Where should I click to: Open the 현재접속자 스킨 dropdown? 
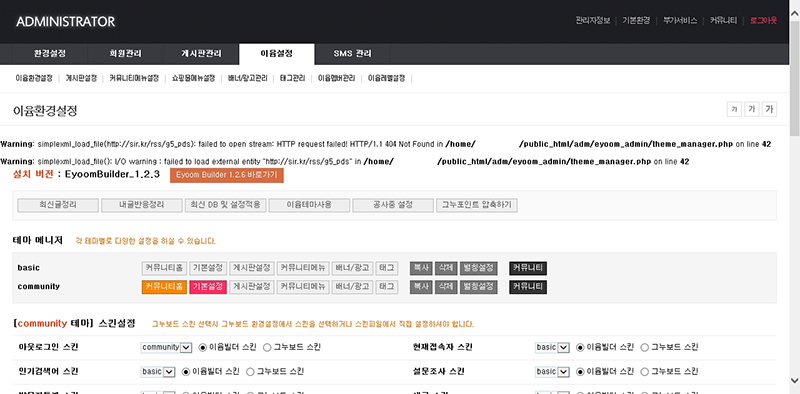point(553,347)
